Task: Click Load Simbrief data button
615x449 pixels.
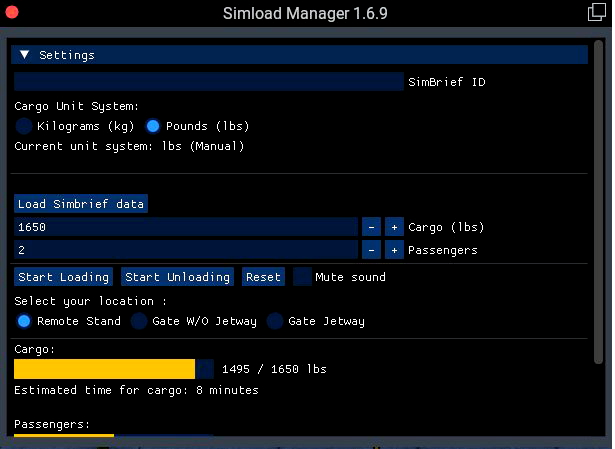Action: click(81, 204)
